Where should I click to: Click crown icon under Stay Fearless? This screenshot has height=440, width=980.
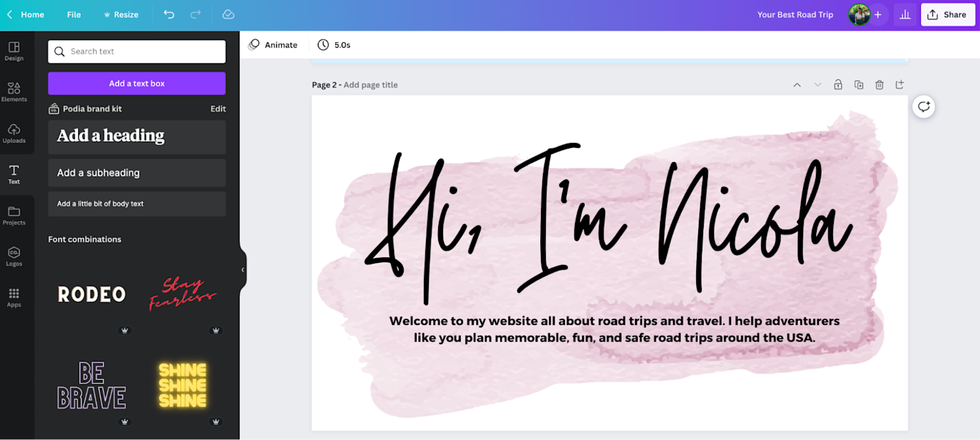click(x=216, y=330)
